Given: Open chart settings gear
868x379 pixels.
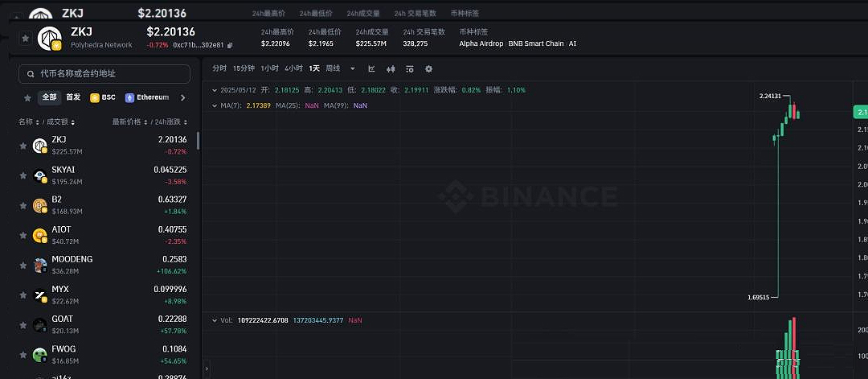Looking at the screenshot, I should point(428,68).
